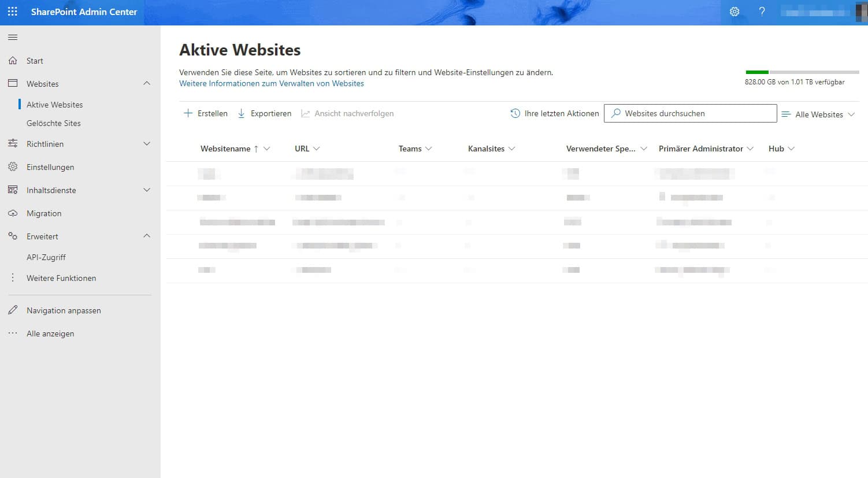Open the Alle Websites filter dropdown
This screenshot has width=868, height=478.
[818, 114]
